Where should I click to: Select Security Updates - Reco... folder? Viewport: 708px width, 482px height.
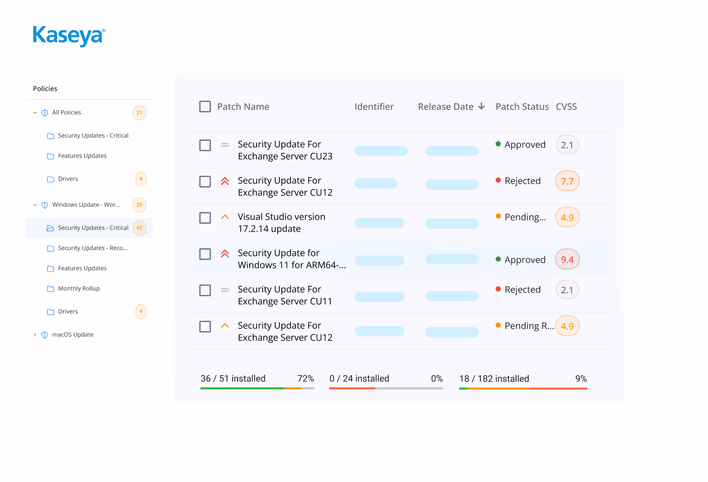(x=93, y=248)
